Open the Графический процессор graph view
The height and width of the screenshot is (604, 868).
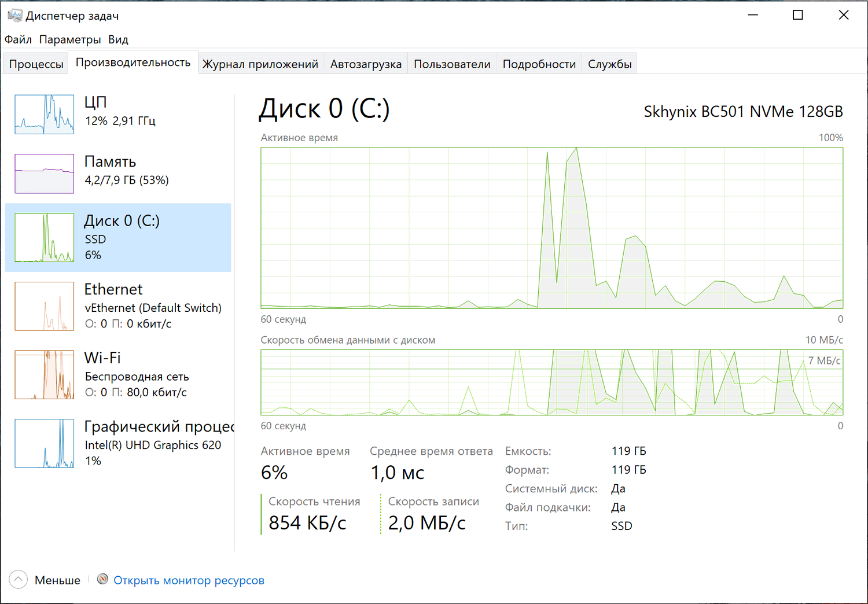[x=44, y=443]
